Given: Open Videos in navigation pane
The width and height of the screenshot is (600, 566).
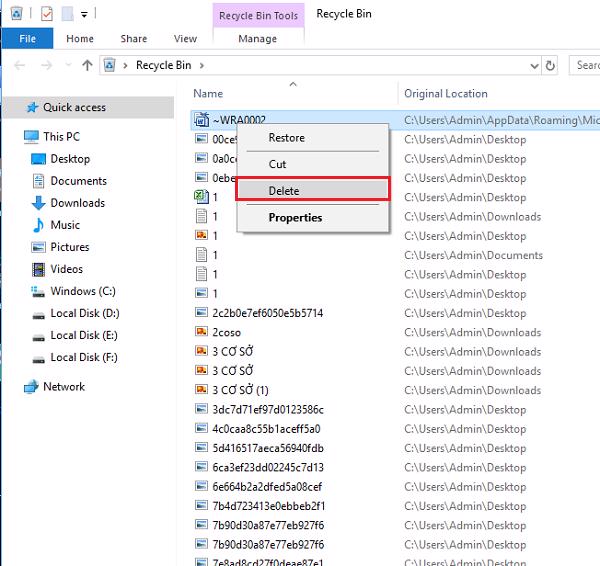Looking at the screenshot, I should (x=66, y=269).
